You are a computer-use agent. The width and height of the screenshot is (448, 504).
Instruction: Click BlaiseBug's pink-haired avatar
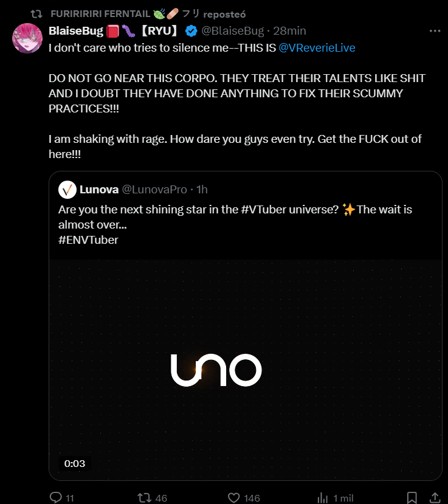[27, 38]
